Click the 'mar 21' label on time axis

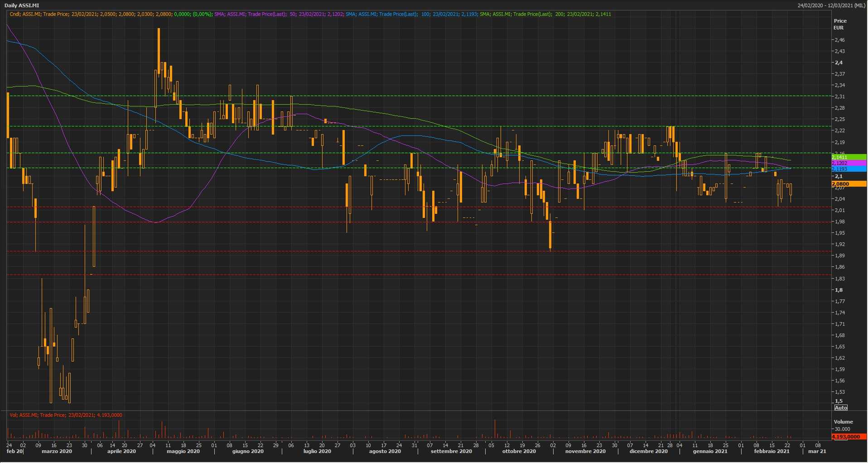click(817, 451)
